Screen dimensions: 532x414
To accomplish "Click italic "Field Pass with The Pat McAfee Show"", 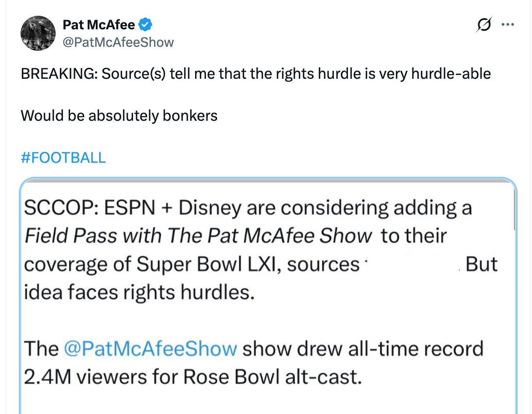I will [x=198, y=236].
